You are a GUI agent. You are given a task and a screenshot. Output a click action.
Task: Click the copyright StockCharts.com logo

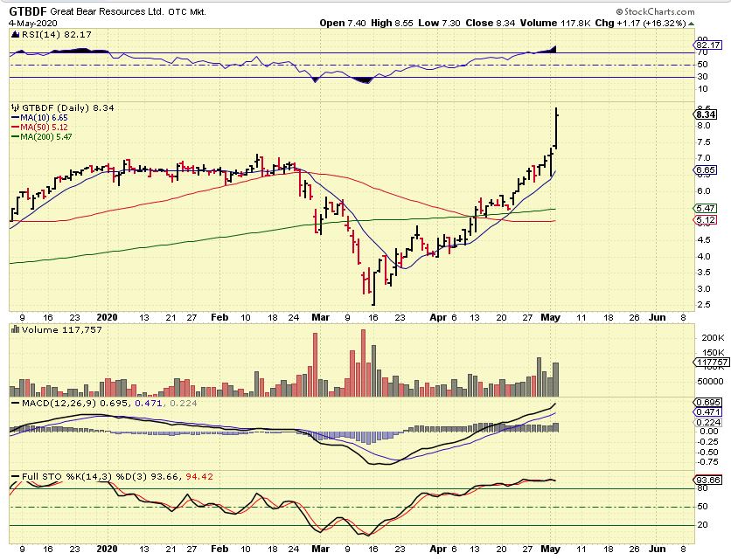pos(655,11)
